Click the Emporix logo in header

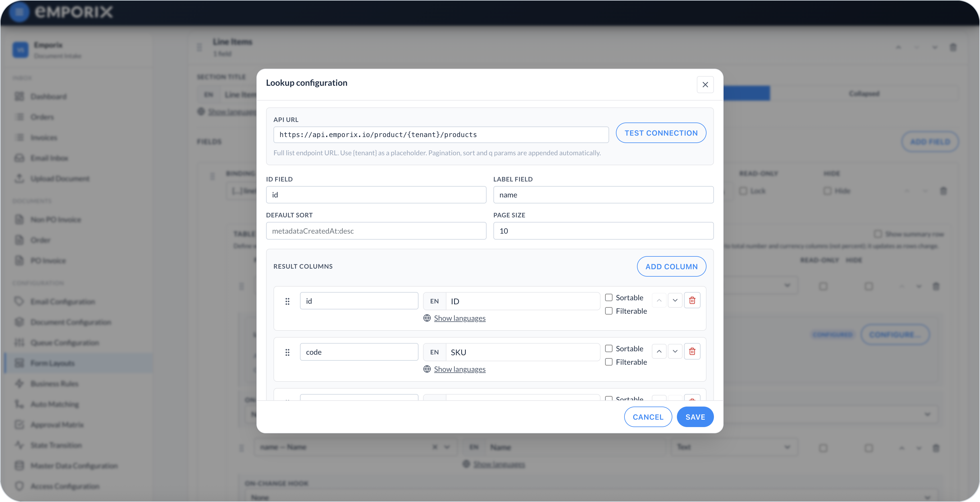pyautogui.click(x=74, y=12)
